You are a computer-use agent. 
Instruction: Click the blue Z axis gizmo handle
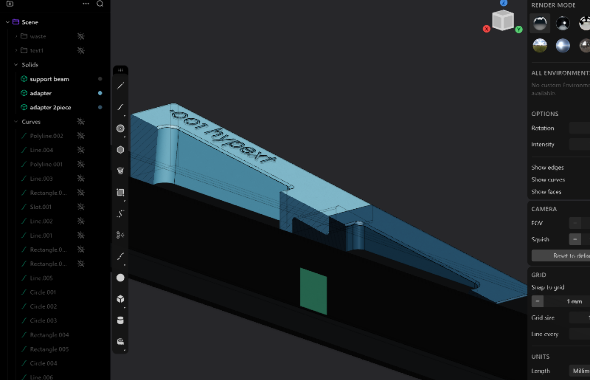503,3
